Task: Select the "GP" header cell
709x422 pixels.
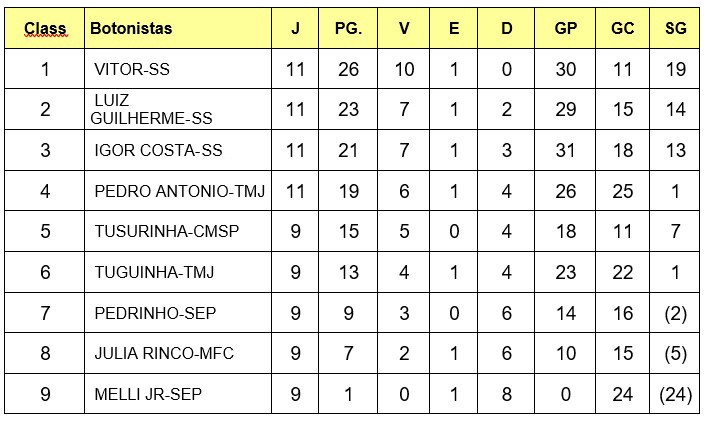Action: pos(566,29)
